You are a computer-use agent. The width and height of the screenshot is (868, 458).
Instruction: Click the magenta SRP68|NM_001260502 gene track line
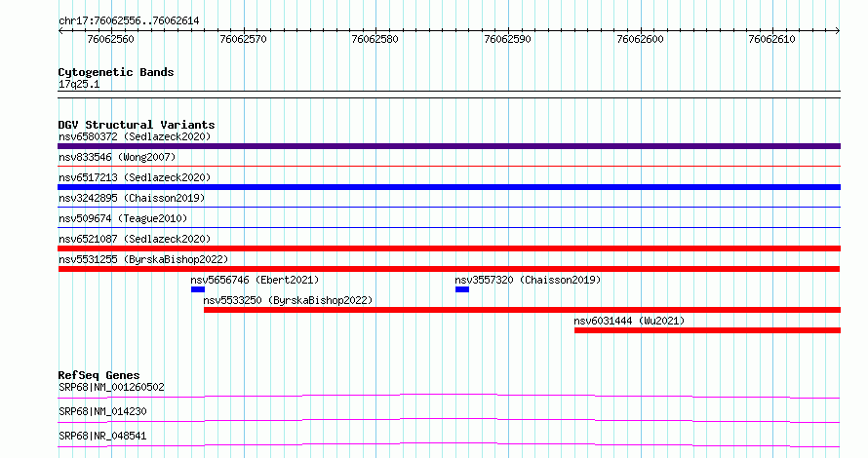click(x=449, y=396)
